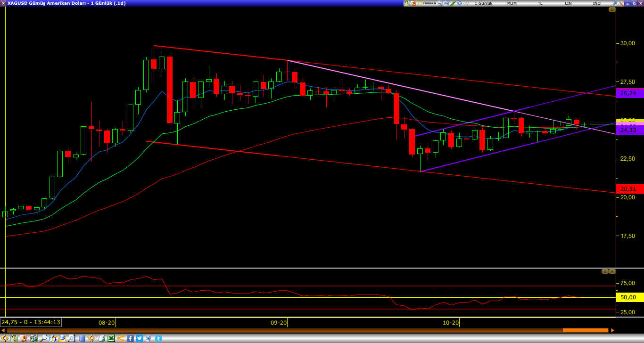Open the red coin stack icon
The image size is (644, 343).
24,338
